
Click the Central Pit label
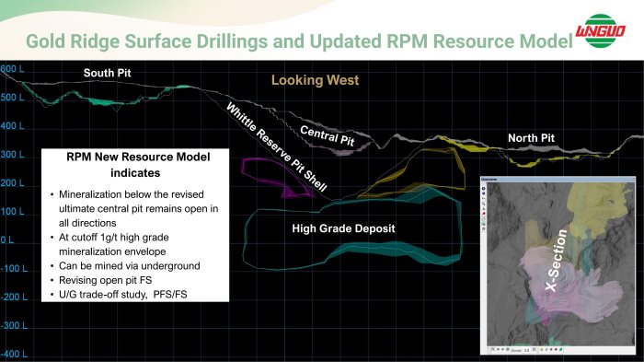(x=327, y=135)
